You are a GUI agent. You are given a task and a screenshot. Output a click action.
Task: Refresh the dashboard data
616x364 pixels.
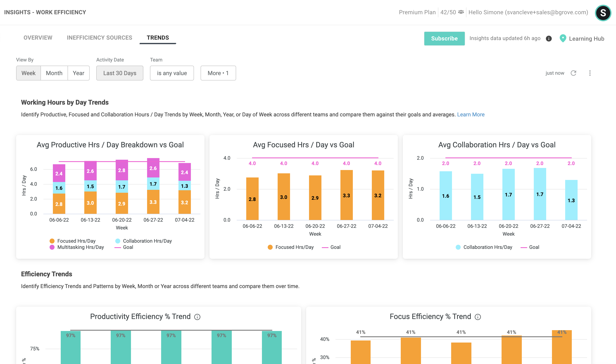pos(573,73)
